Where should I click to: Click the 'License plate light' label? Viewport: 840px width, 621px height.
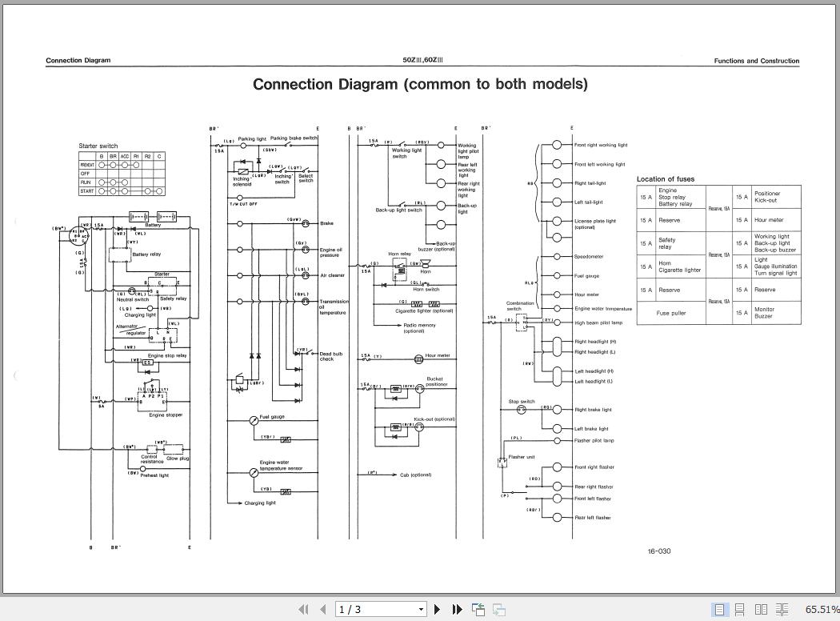point(594,223)
